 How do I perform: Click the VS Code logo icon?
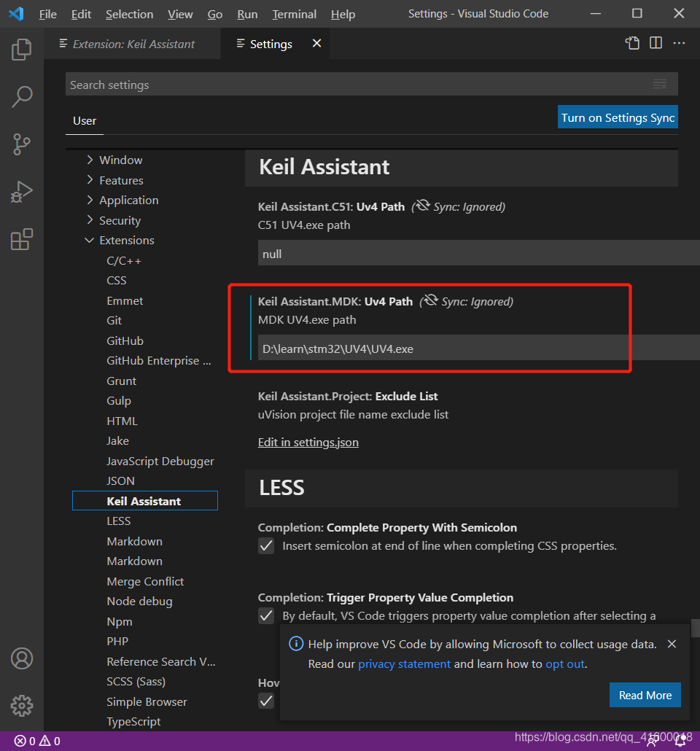(16, 14)
